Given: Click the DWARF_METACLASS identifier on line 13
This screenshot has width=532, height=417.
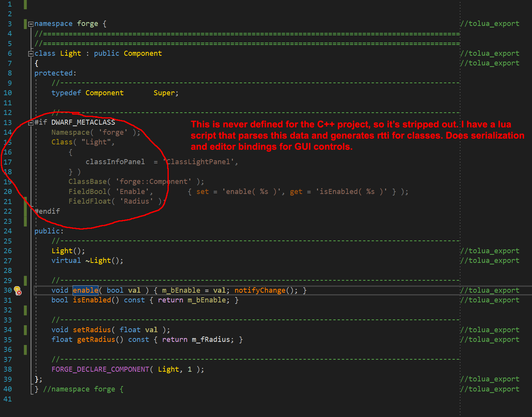Looking at the screenshot, I should pyautogui.click(x=83, y=122).
